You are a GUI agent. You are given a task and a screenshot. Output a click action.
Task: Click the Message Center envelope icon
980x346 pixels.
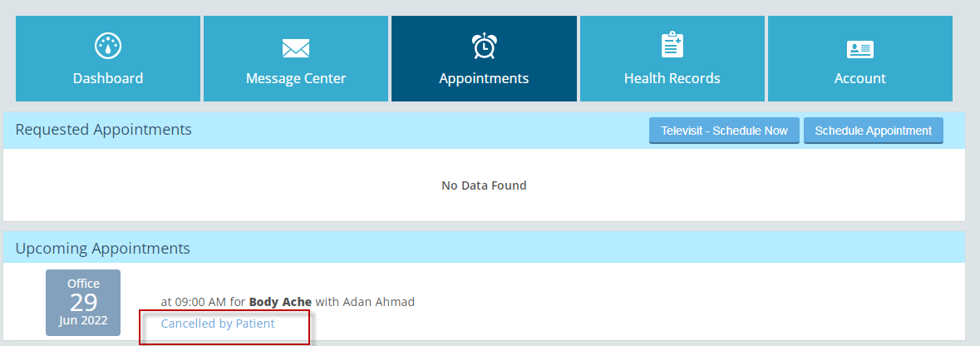coord(296,48)
